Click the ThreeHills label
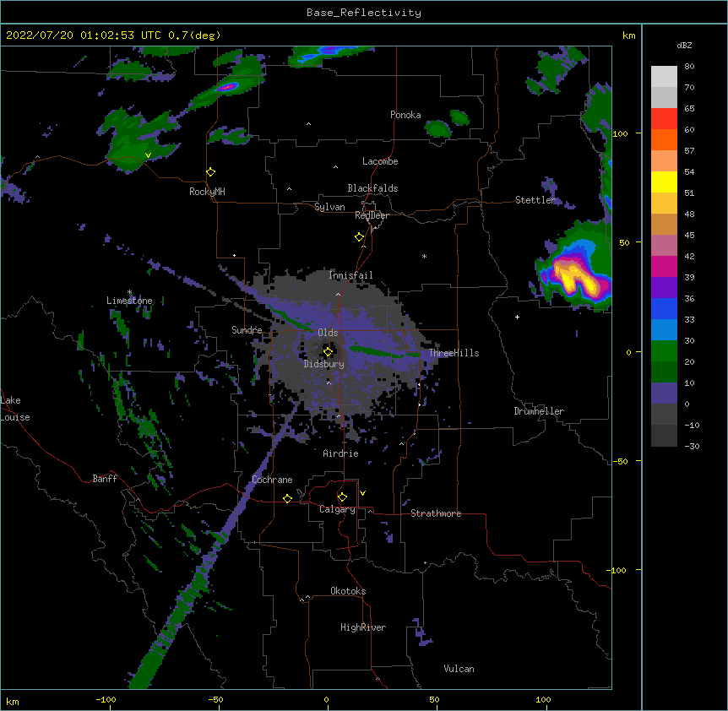 coord(454,353)
